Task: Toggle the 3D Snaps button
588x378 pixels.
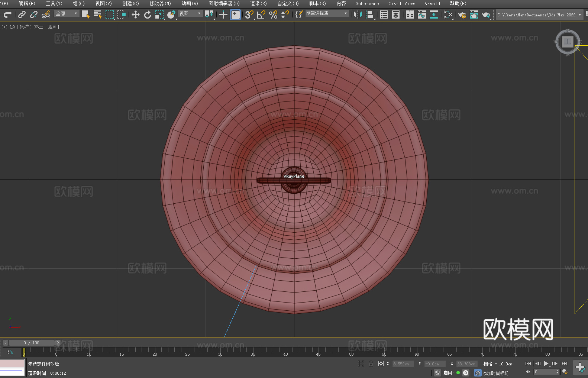Action: [249, 14]
